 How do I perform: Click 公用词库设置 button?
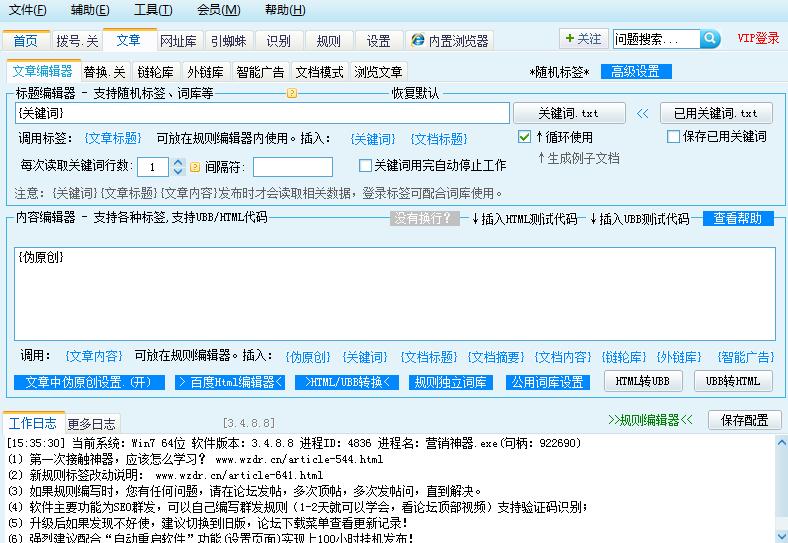pos(547,382)
